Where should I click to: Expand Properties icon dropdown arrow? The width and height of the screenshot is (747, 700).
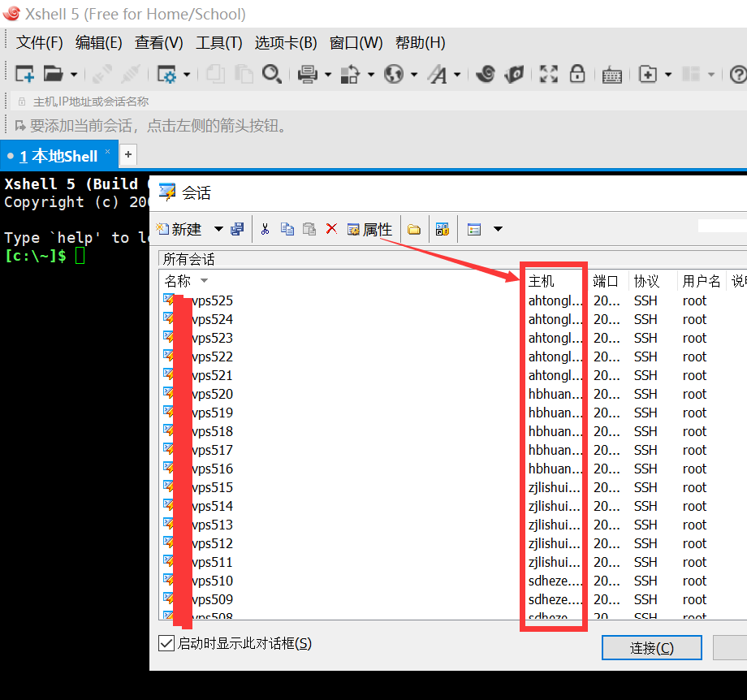coord(187,75)
